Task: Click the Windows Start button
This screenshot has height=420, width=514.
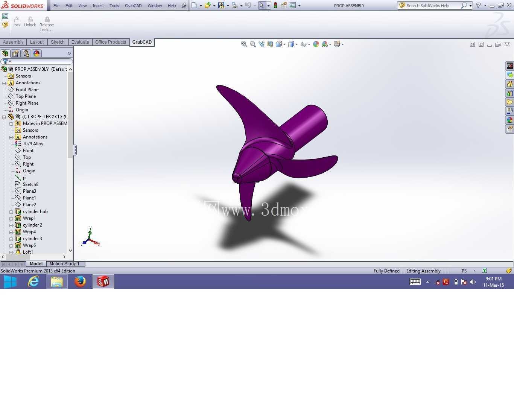Action: (x=10, y=282)
